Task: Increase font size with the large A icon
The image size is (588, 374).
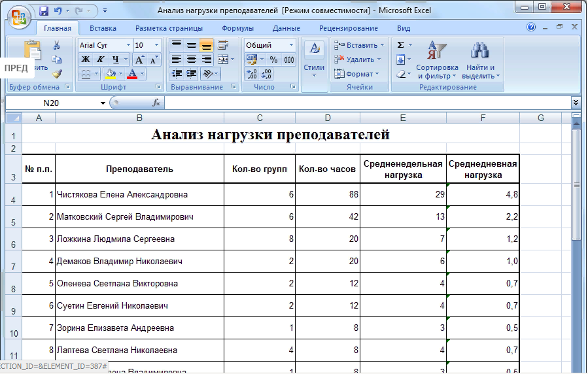Action: [141, 59]
